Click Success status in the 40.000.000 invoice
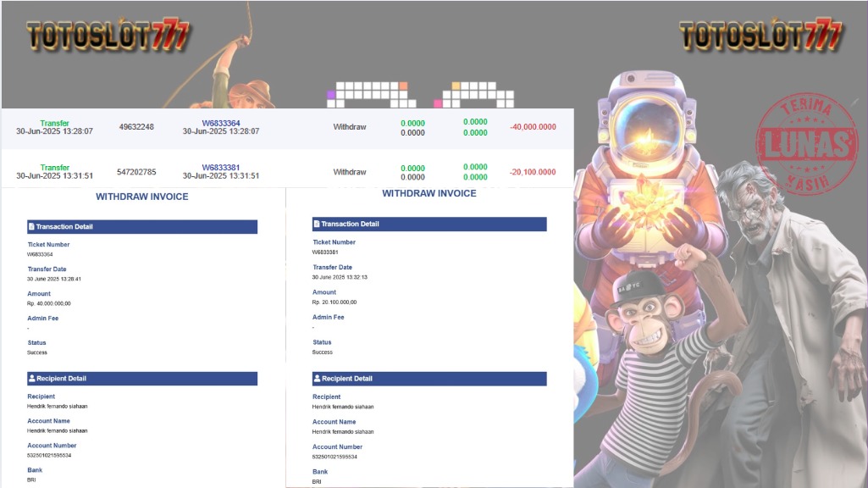This screenshot has width=868, height=488. click(x=37, y=352)
